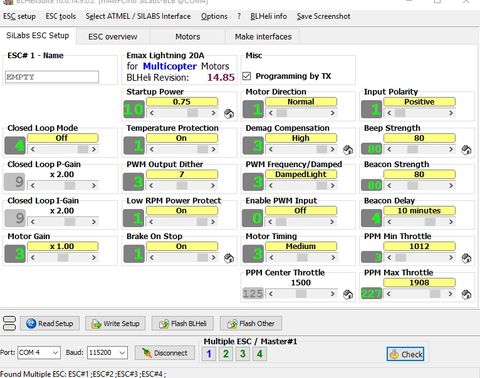The height and width of the screenshot is (378, 480).
Task: Switch to ESC overview tab
Action: [x=113, y=37]
